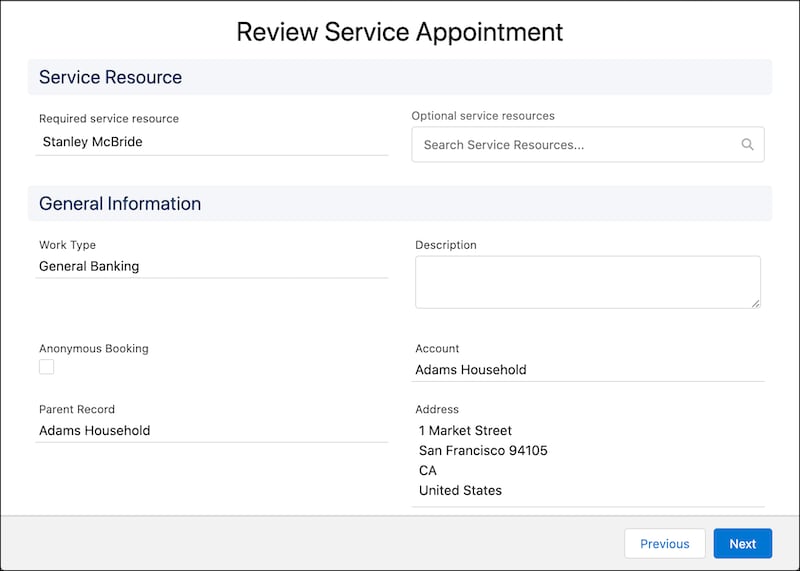Click the General Information section header
Viewport: 800px width, 571px height.
399,204
